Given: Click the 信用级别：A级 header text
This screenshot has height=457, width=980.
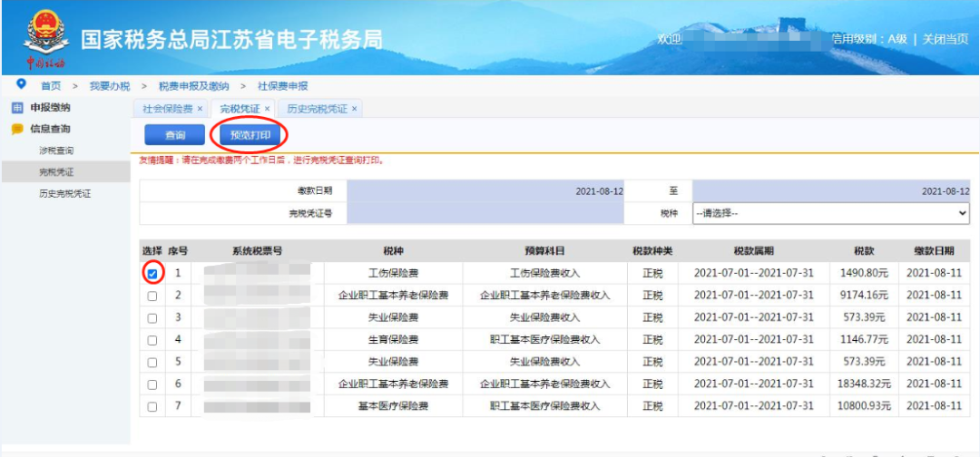Looking at the screenshot, I should click(x=868, y=39).
